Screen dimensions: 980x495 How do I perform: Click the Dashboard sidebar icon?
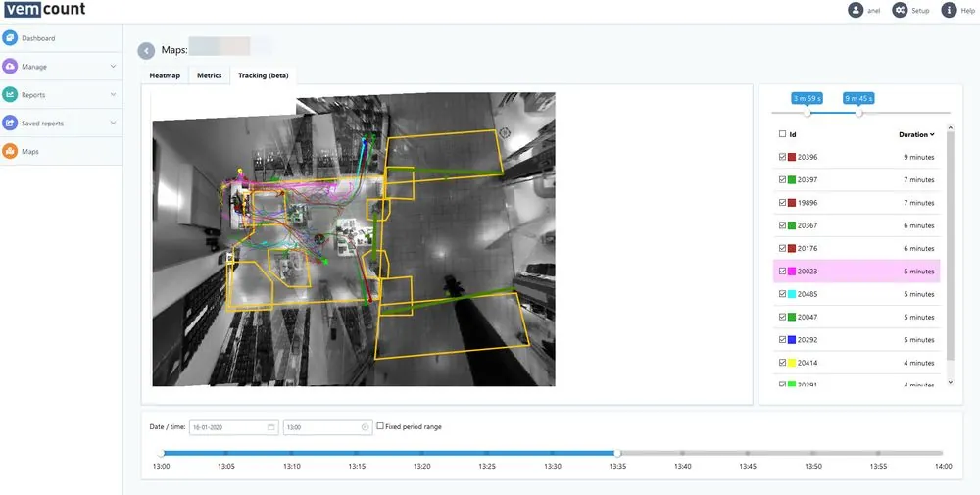10,38
